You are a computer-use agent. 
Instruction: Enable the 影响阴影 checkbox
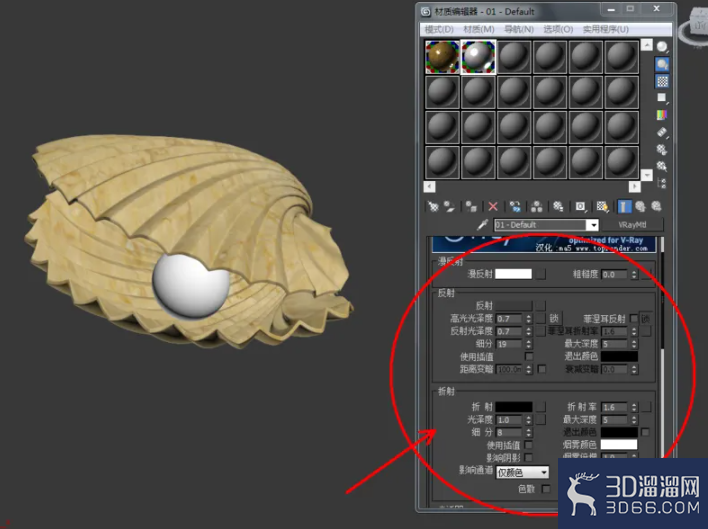(x=529, y=458)
